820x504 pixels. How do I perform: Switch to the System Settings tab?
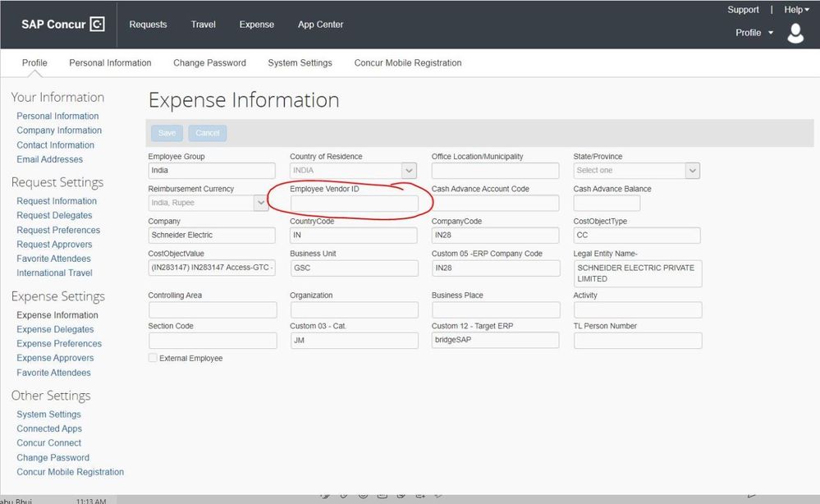[300, 62]
